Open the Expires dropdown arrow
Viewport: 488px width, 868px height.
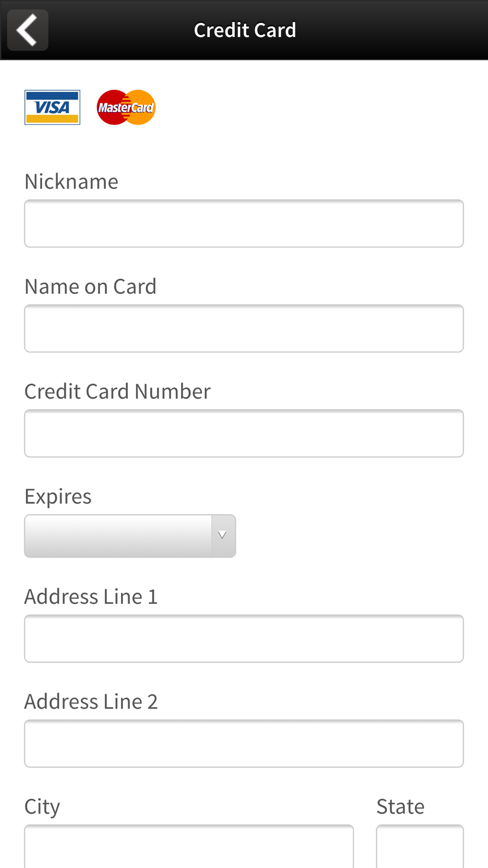tap(223, 536)
